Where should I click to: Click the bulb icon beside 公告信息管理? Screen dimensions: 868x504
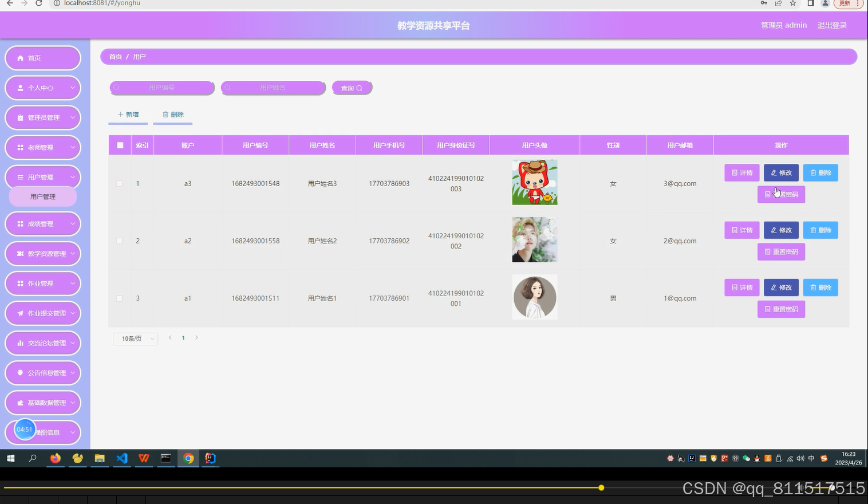click(x=21, y=373)
